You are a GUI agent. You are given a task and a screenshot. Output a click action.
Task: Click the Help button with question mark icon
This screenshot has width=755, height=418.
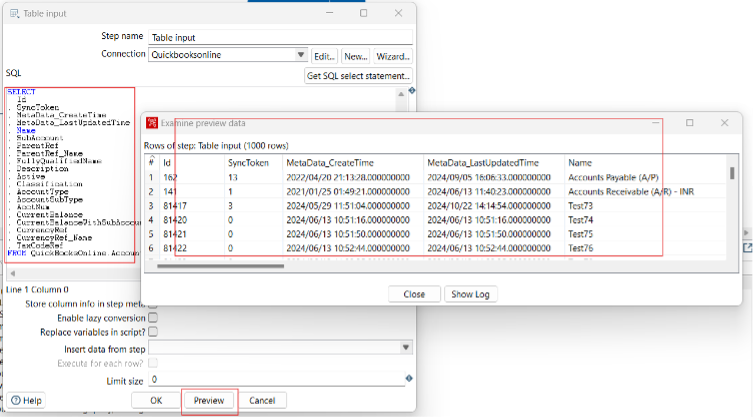coord(24,400)
